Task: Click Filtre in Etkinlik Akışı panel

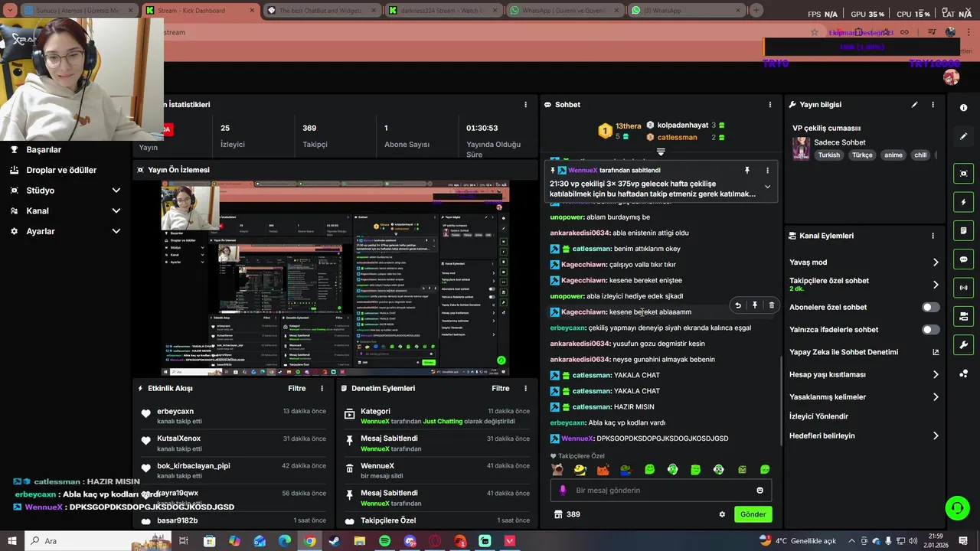Action: (x=297, y=389)
